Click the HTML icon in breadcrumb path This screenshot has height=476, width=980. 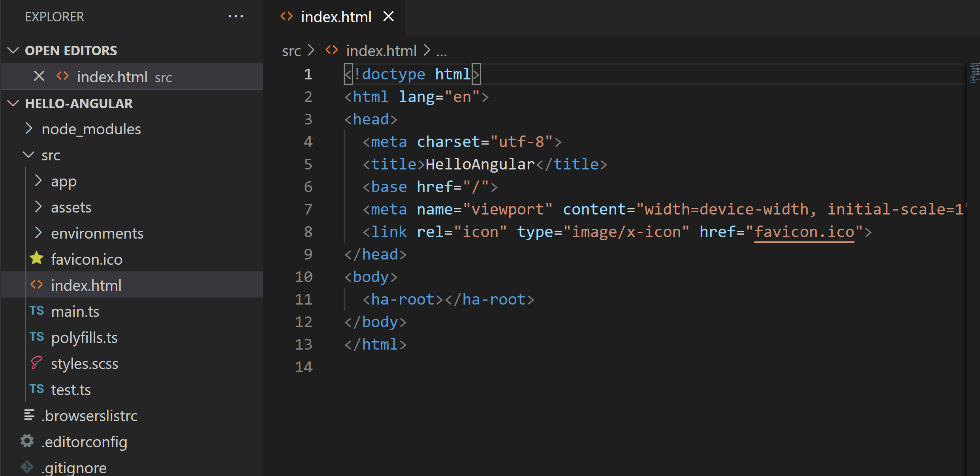click(x=332, y=50)
